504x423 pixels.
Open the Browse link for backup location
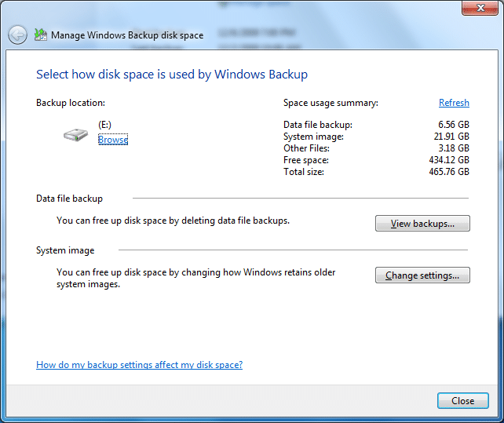113,140
